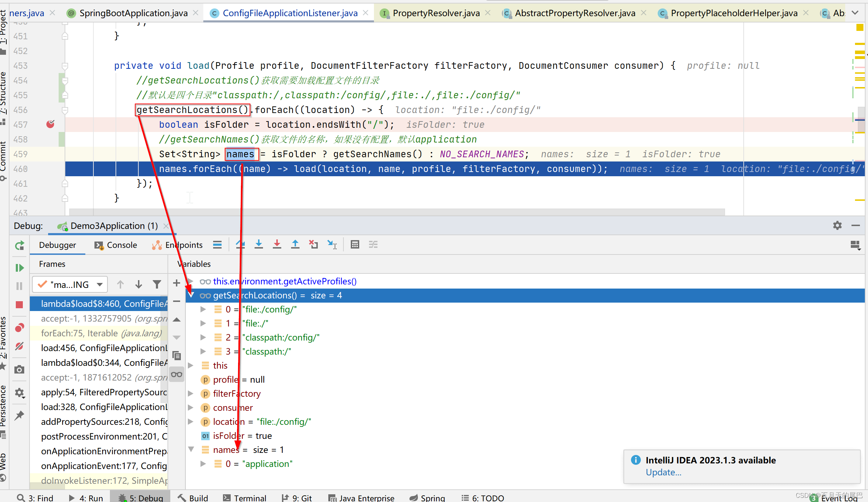Click the Step Over debugger icon
Viewport: 868px width, 502px height.
[x=240, y=244]
